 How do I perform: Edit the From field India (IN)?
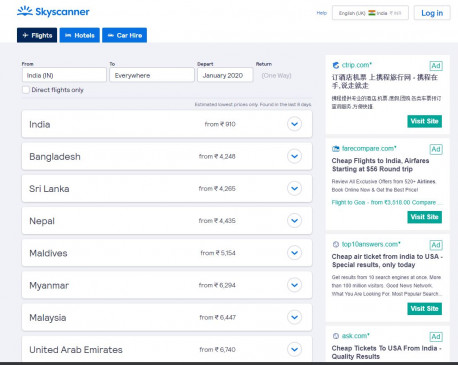[x=64, y=75]
